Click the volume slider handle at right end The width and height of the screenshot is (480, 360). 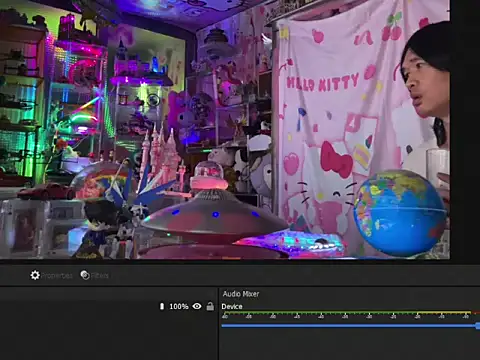(478, 326)
